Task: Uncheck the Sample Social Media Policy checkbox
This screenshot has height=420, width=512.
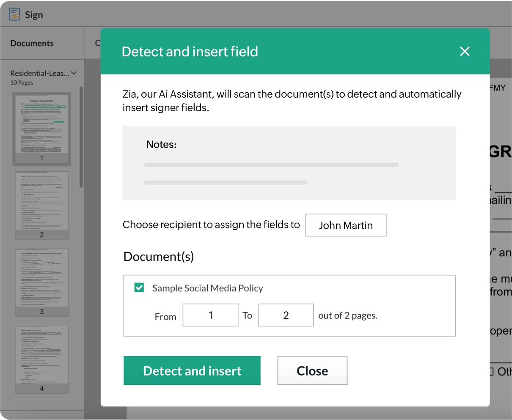Action: [x=139, y=288]
